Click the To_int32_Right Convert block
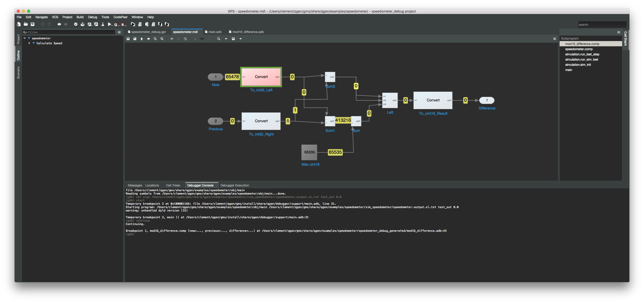The image size is (644, 303). click(x=261, y=121)
